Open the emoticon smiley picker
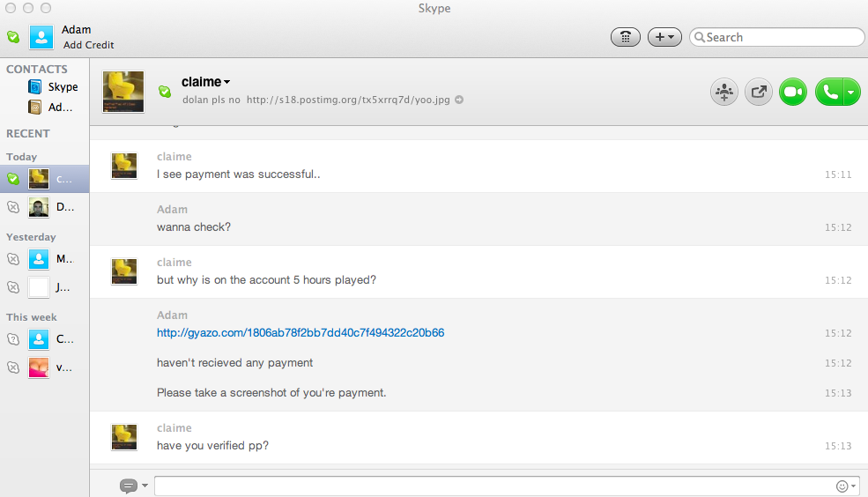This screenshot has width=868, height=497. (846, 486)
